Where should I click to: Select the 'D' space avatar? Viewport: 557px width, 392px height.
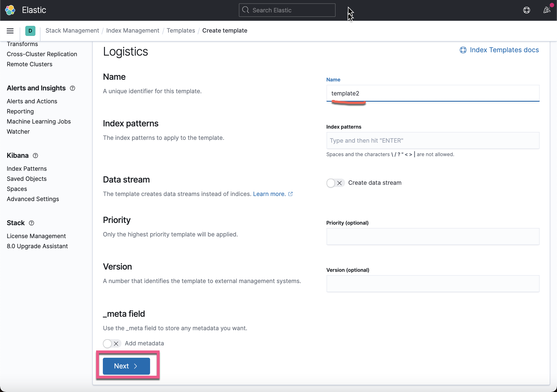(30, 31)
